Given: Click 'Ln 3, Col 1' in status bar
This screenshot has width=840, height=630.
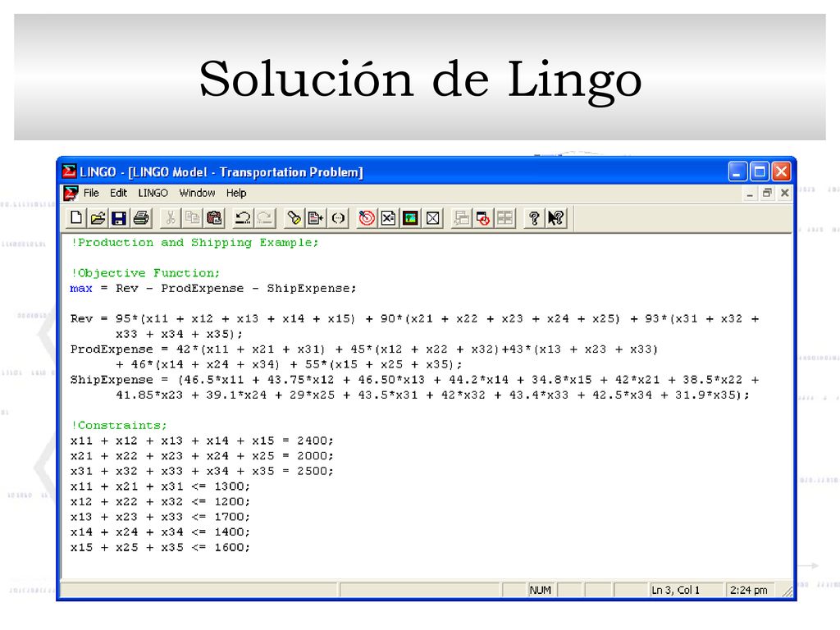Looking at the screenshot, I should (676, 590).
